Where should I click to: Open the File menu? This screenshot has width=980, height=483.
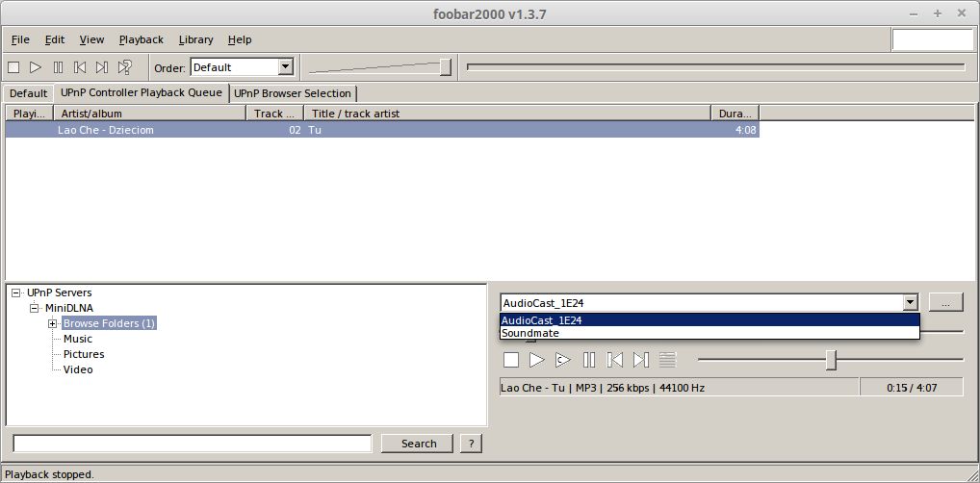pyautogui.click(x=20, y=39)
